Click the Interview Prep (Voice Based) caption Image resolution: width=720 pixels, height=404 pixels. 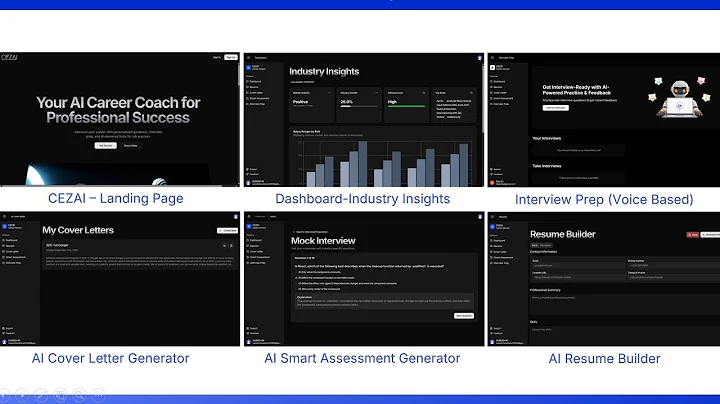604,200
